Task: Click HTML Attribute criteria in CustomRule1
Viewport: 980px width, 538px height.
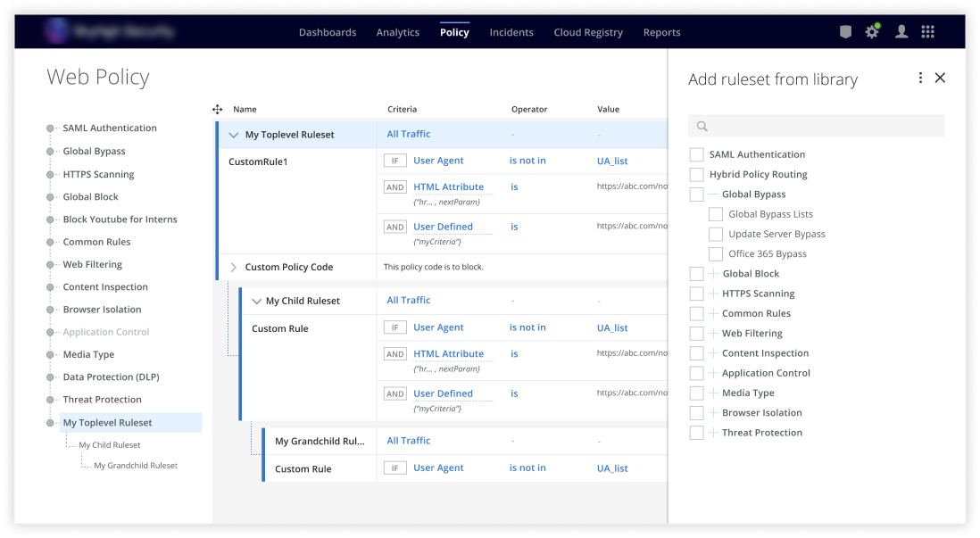Action: point(448,187)
